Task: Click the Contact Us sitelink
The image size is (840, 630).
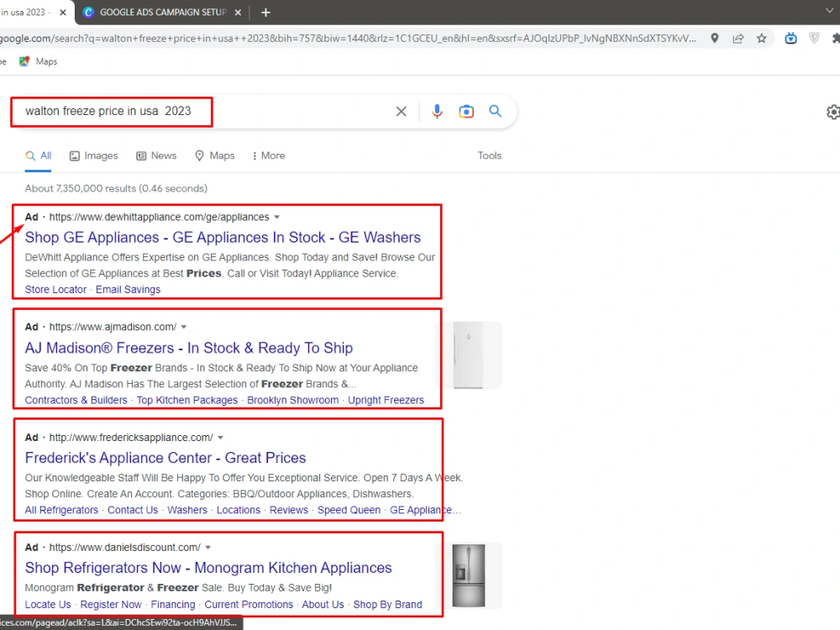Action: tap(133, 510)
